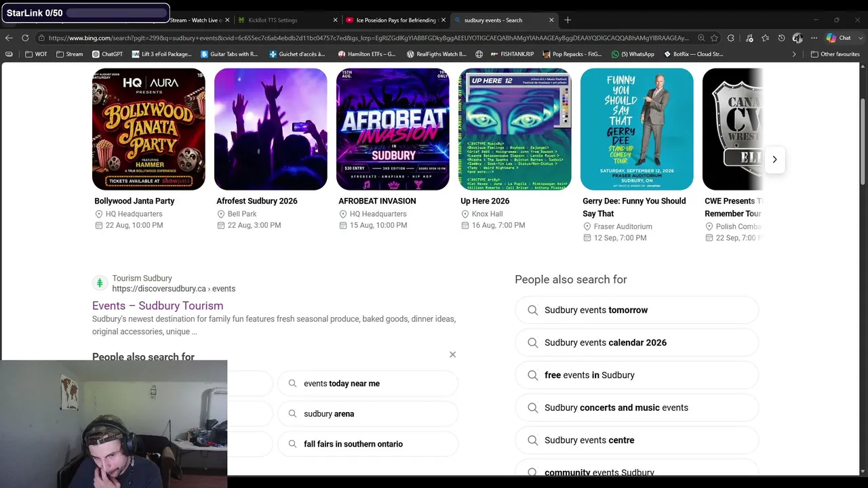This screenshot has height=488, width=868.
Task: Open the Pop Repacks FitGirl bookmark
Action: click(572, 54)
